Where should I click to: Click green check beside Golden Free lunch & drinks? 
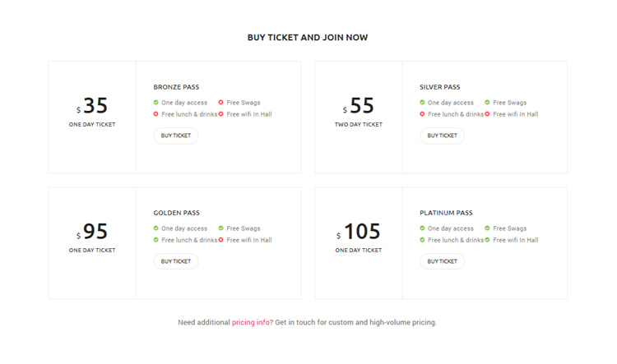[x=155, y=240]
